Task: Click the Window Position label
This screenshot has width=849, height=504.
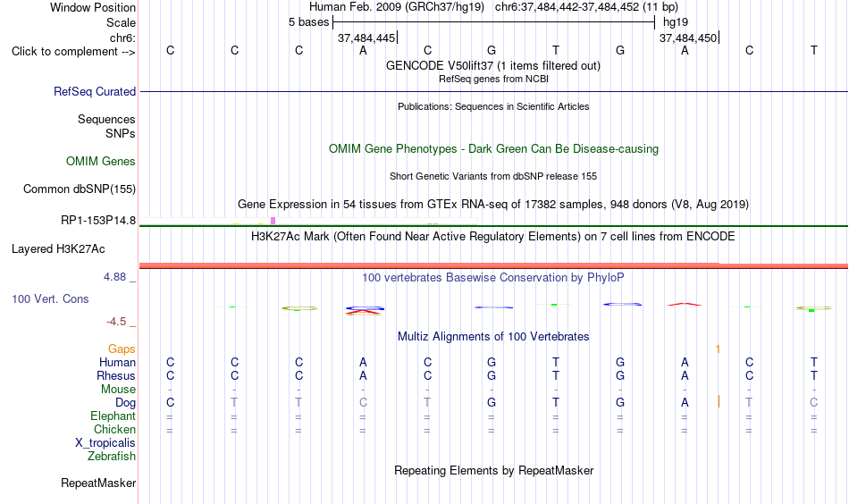Action: click(x=93, y=7)
